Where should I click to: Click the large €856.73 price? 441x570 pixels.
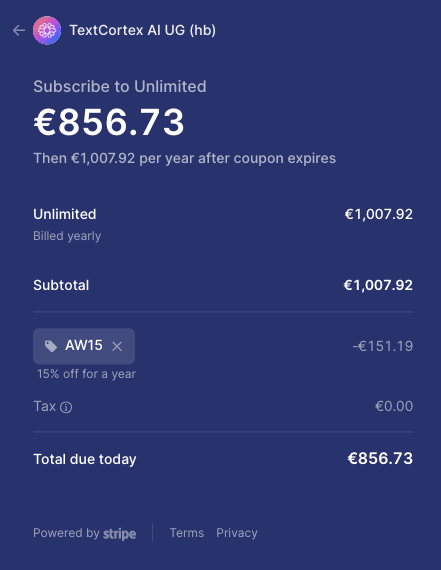click(109, 123)
